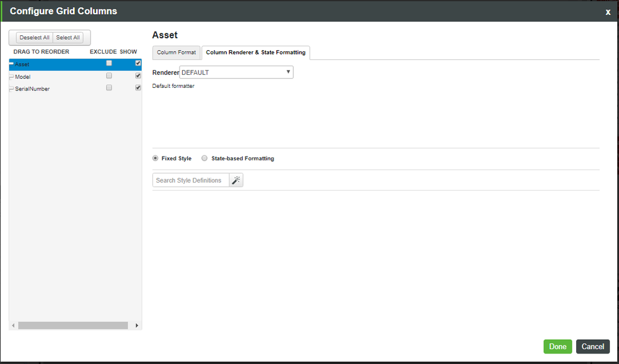Uncheck the Show checkbox for Model

click(138, 76)
